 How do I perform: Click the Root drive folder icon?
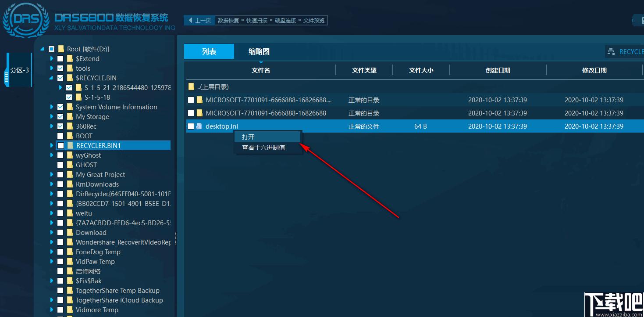(61, 49)
